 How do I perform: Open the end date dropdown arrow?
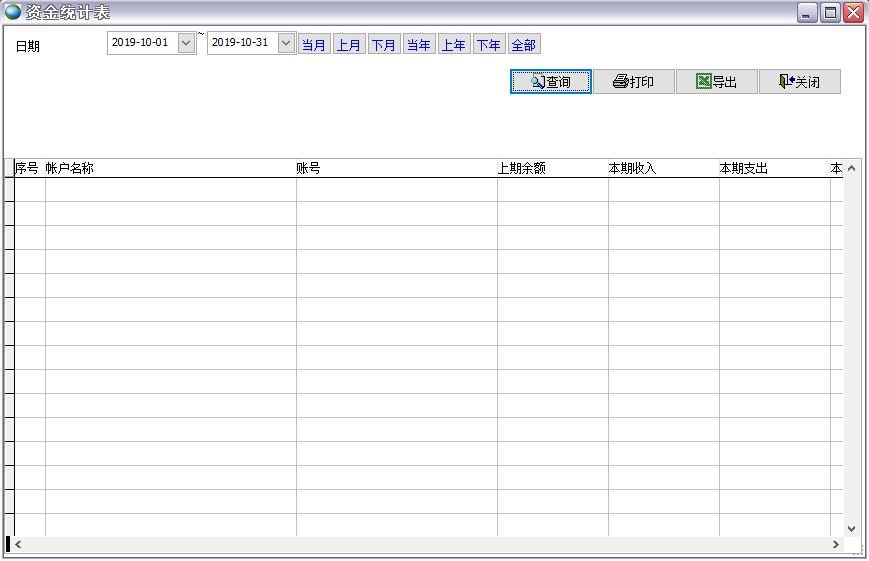[286, 43]
